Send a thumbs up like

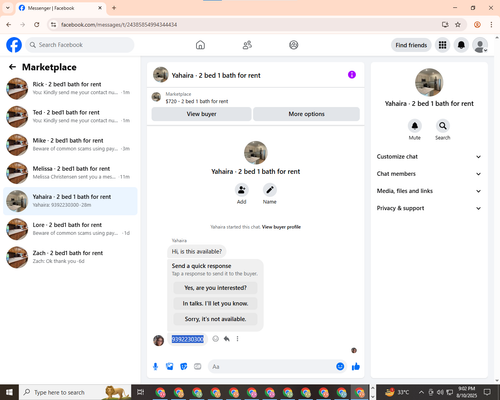[356, 367]
